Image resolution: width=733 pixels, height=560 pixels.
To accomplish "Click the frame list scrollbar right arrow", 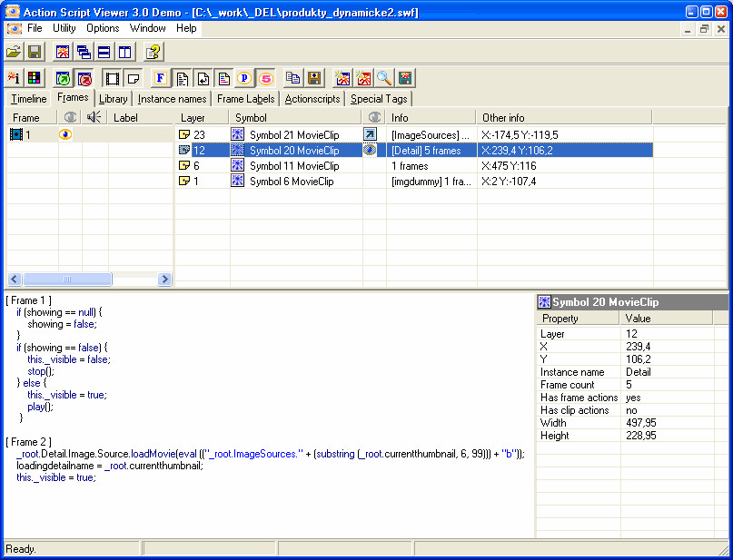I will point(164,280).
